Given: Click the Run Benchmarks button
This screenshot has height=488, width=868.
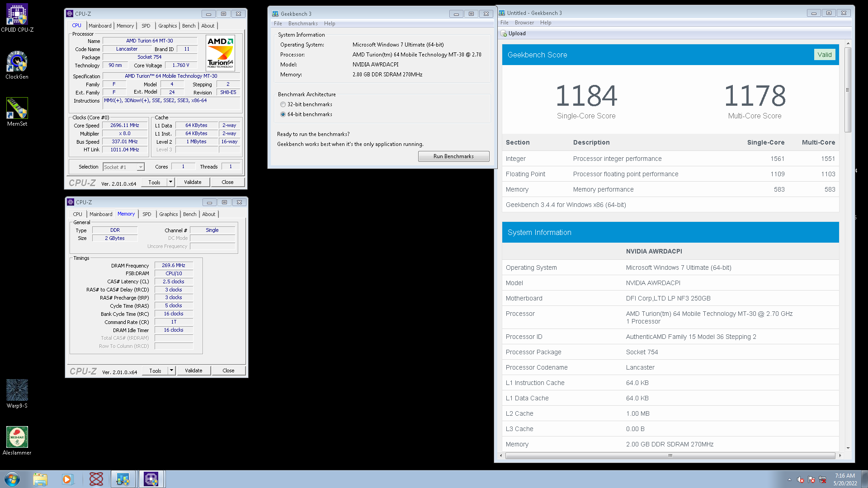Looking at the screenshot, I should click(x=453, y=156).
